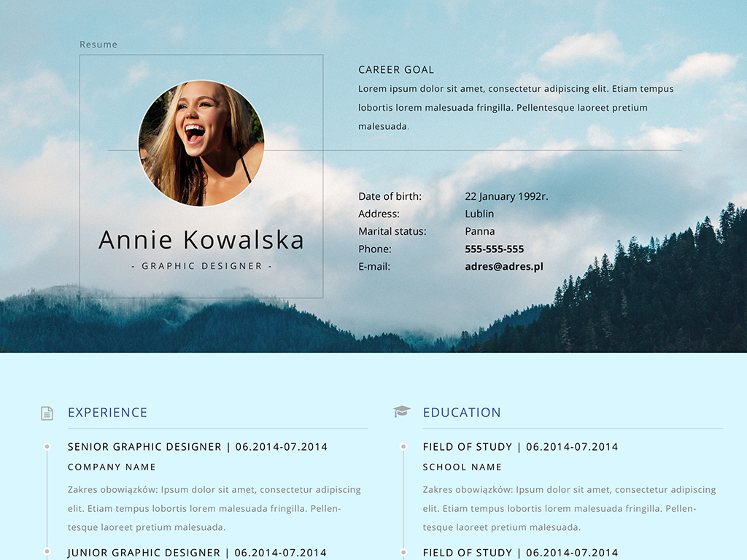Click the Address label

[x=379, y=214]
